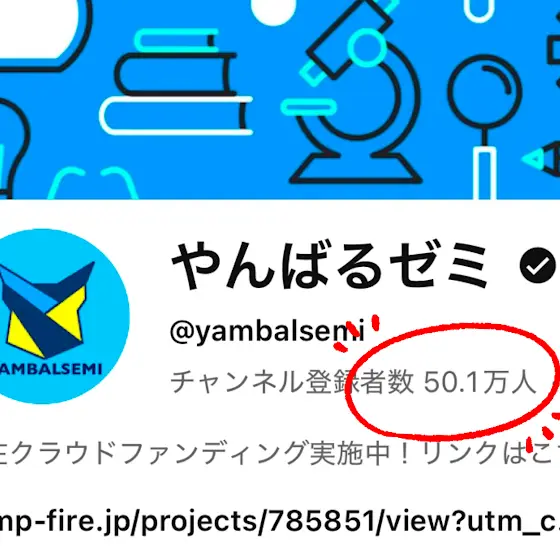Viewport: 560px width, 560px height.
Task: Click the @yambalsemi handle
Action: [x=268, y=331]
